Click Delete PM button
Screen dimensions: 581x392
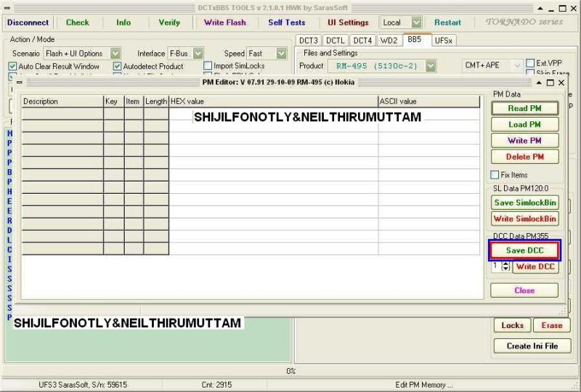click(524, 157)
